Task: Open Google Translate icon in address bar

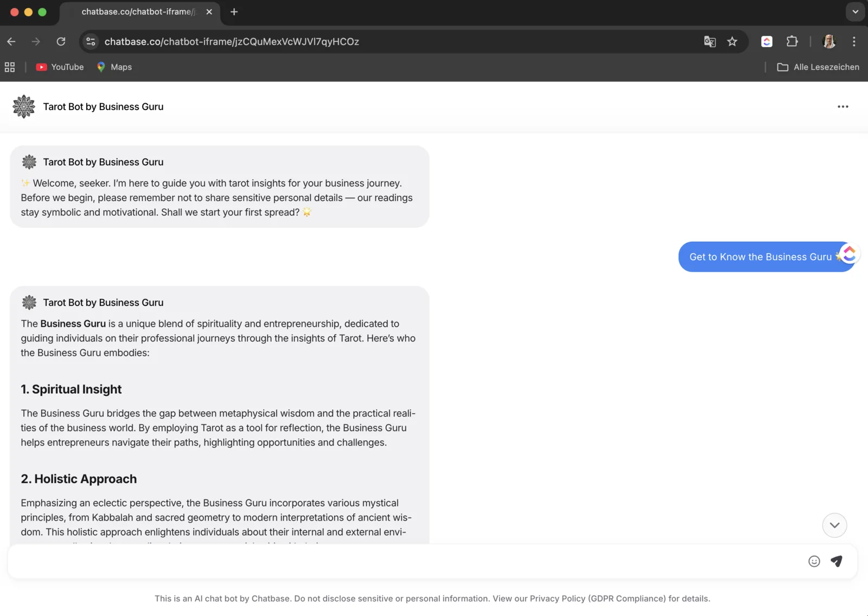Action: pos(710,42)
